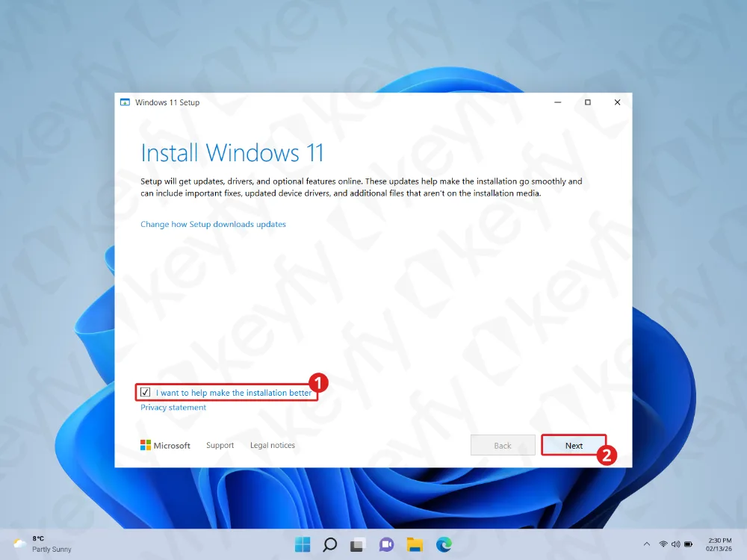Screen dimensions: 747x560
Task: Launch Microsoft Edge from the taskbar
Action: coord(444,544)
